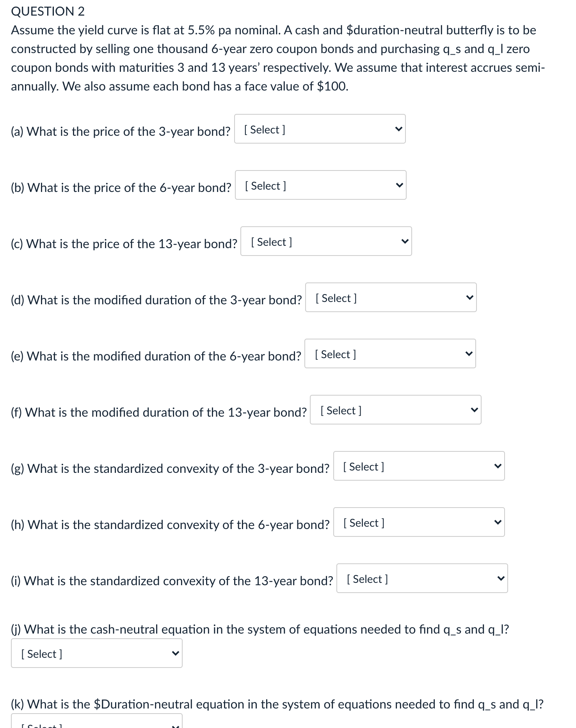Screen dimensions: 576x728
Task: Select an answer for modified duration of 3-year bond
Action: pyautogui.click(x=390, y=297)
